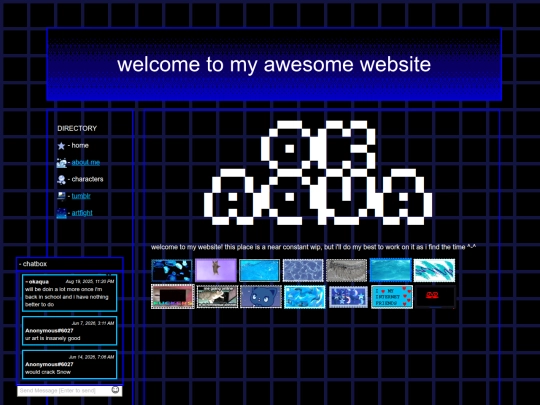Click the chatbox title bar

70,264
